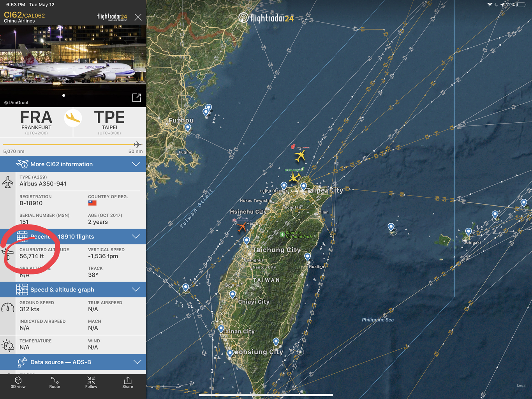Tap the aircraft type Airbus A350-941
The width and height of the screenshot is (532, 399).
point(43,184)
